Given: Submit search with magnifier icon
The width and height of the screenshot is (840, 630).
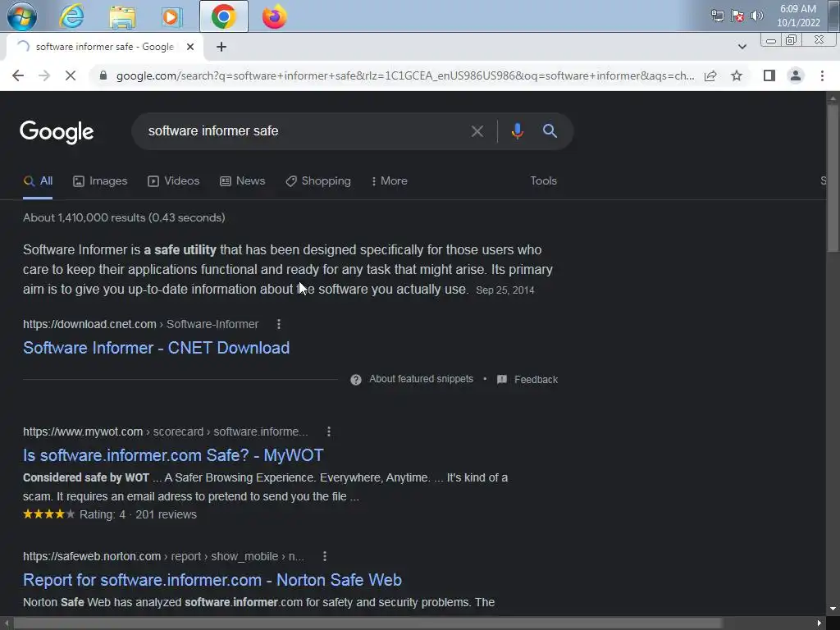Looking at the screenshot, I should (x=550, y=130).
